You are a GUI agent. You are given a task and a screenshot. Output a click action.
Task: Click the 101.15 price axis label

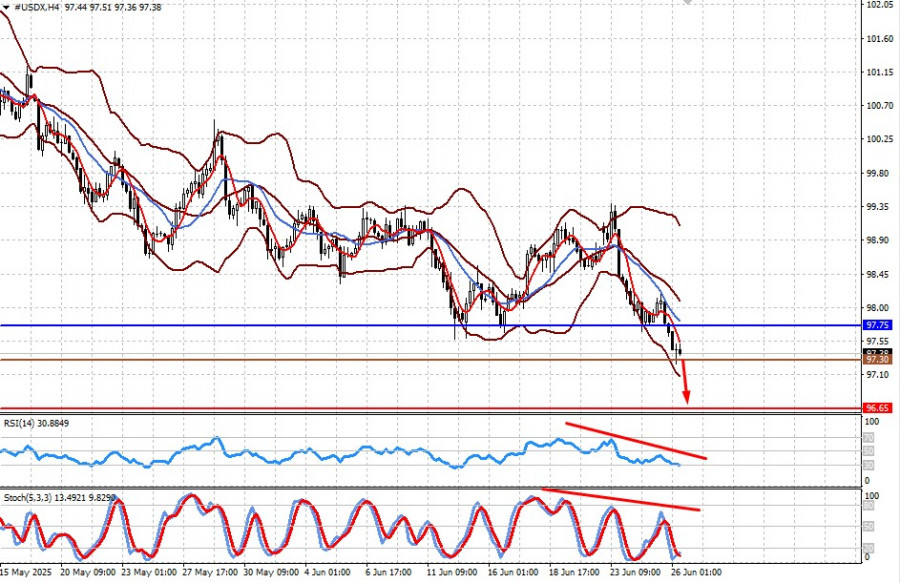tap(879, 72)
